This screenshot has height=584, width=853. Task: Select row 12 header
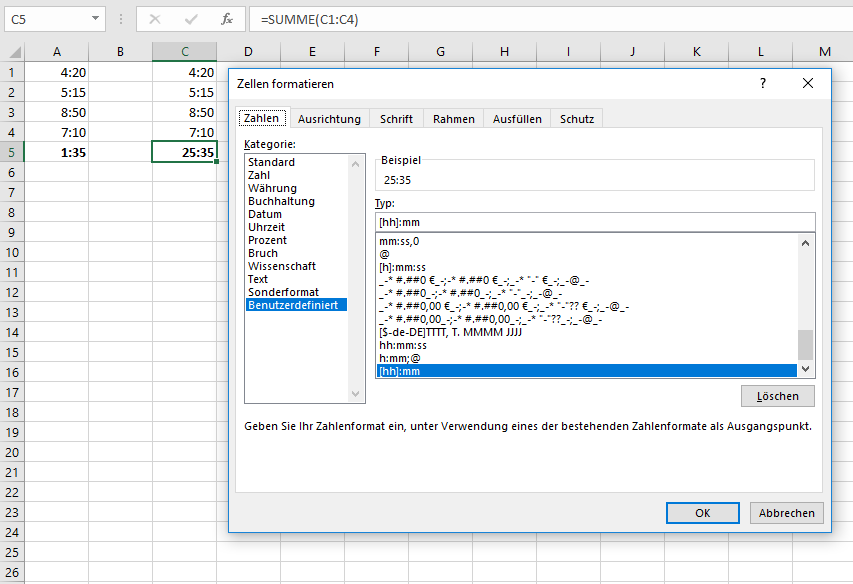12,293
